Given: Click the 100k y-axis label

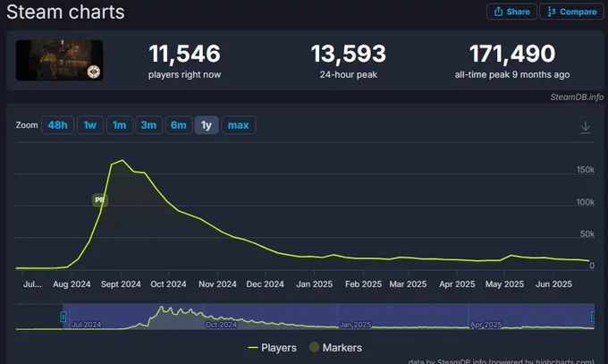Looking at the screenshot, I should coord(585,202).
